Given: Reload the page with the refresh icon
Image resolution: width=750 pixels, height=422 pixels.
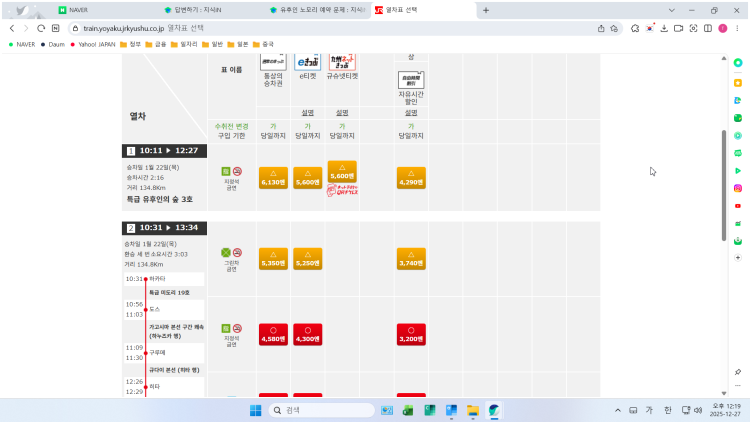Looking at the screenshot, I should pyautogui.click(x=41, y=28).
